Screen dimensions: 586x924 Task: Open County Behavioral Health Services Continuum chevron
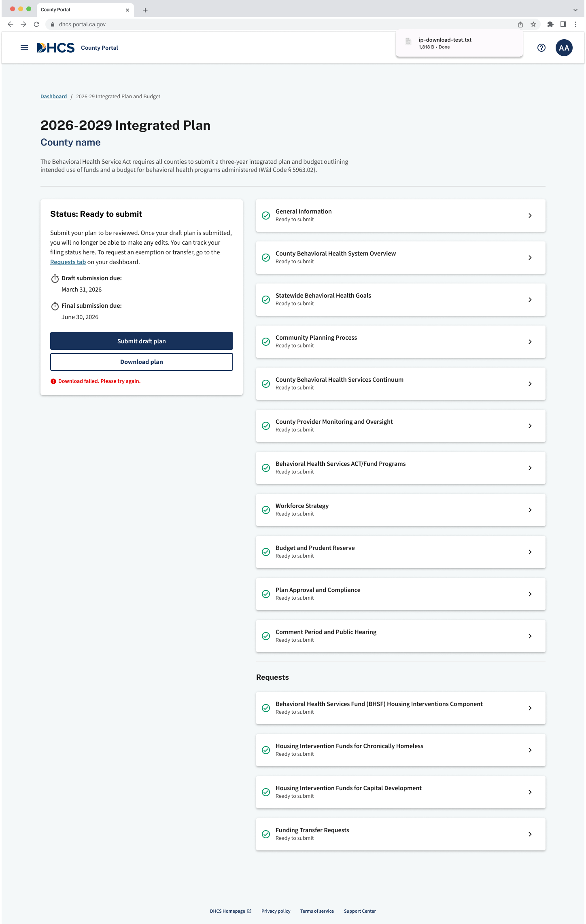530,384
